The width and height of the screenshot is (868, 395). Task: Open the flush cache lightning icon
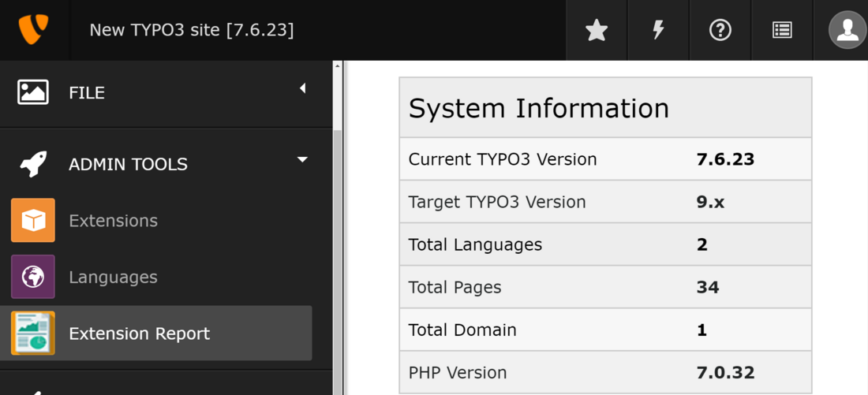point(658,30)
